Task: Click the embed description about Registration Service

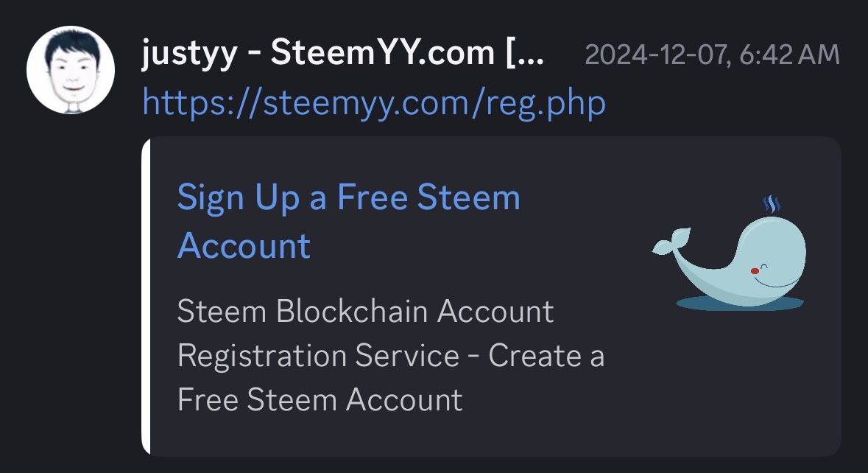Action: point(390,356)
